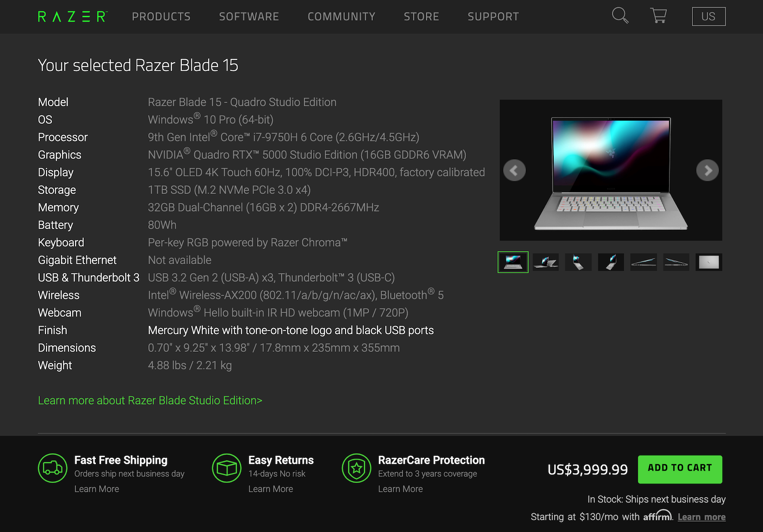The height and width of the screenshot is (532, 763).
Task: Select the two-laptops second thumbnail
Action: [x=546, y=262]
